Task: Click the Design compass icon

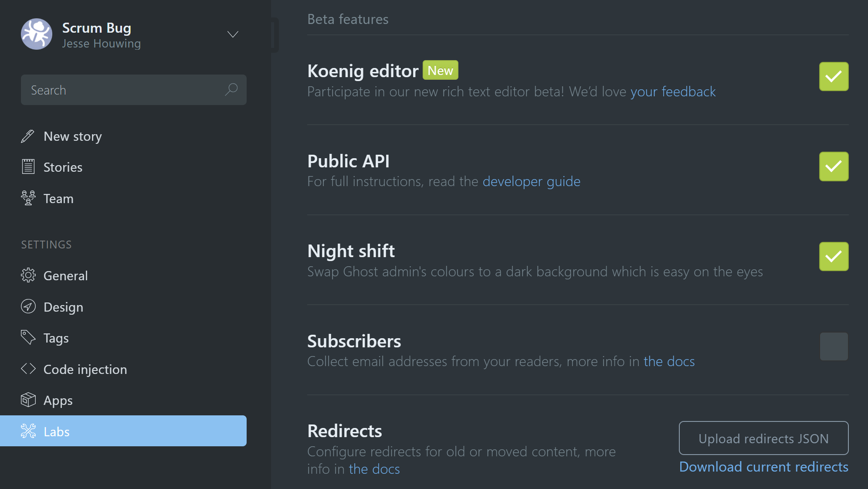Action: coord(28,307)
